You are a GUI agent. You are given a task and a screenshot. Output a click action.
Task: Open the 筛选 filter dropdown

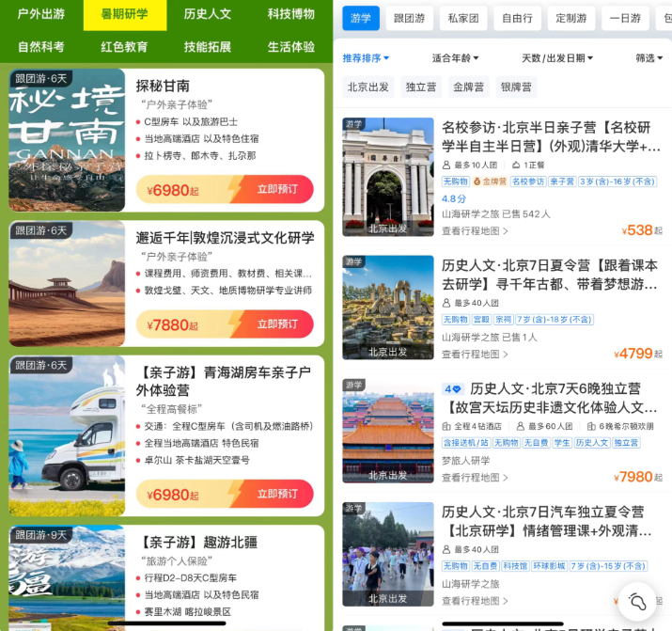(x=648, y=58)
